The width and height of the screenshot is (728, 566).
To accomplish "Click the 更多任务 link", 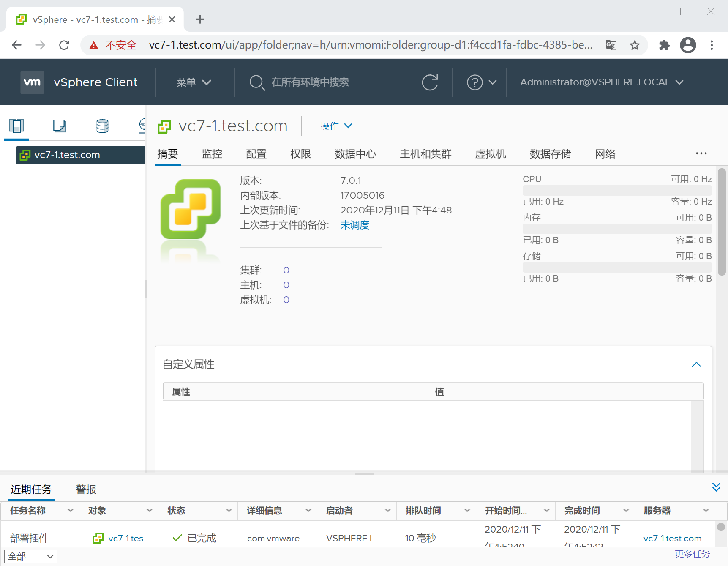I will (693, 554).
